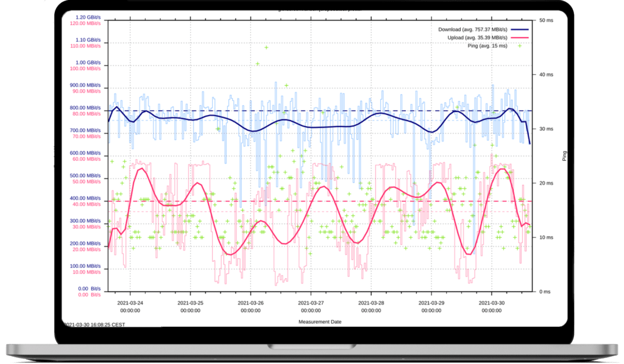Select the Download average legend label
This screenshot has width=624, height=364.
472,29
